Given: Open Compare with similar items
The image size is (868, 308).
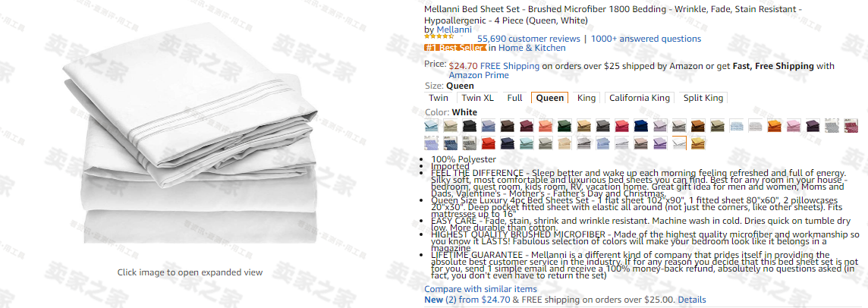Looking at the screenshot, I should [x=480, y=289].
